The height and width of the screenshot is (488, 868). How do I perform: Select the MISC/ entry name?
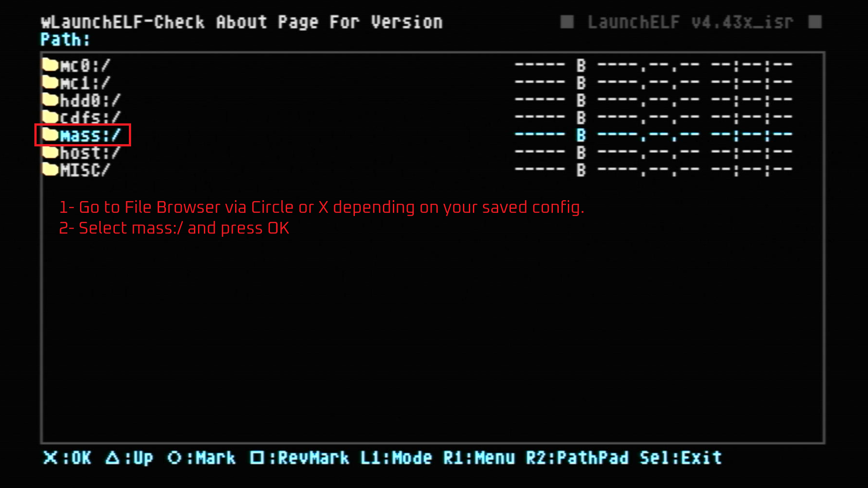(x=85, y=170)
